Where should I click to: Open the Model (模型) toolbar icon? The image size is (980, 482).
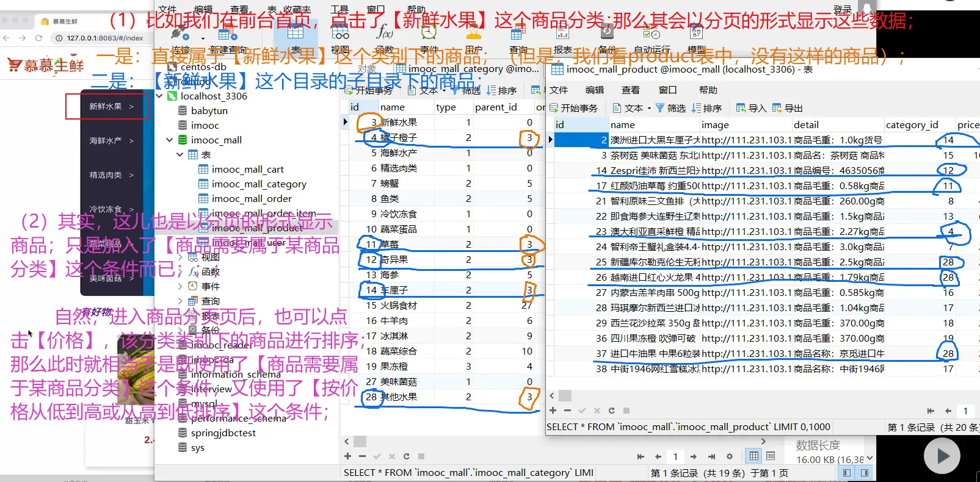[696, 32]
